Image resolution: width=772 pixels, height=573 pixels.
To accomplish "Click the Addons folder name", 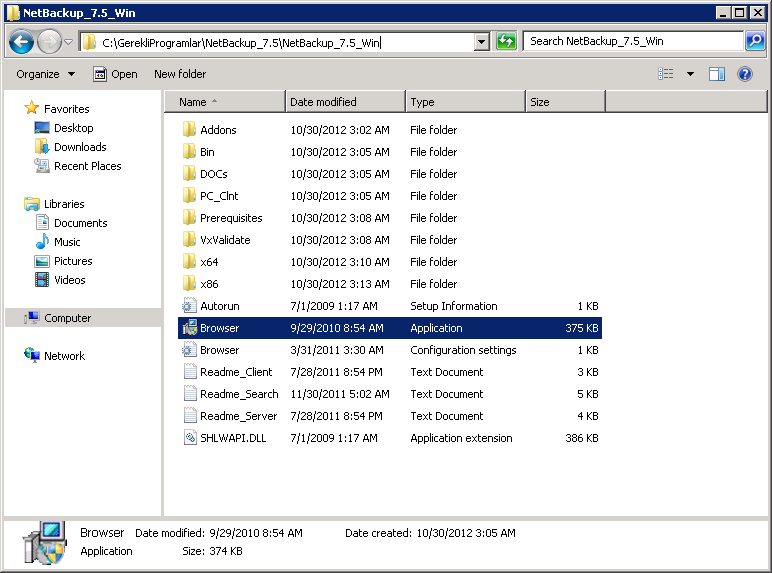I will click(x=218, y=130).
